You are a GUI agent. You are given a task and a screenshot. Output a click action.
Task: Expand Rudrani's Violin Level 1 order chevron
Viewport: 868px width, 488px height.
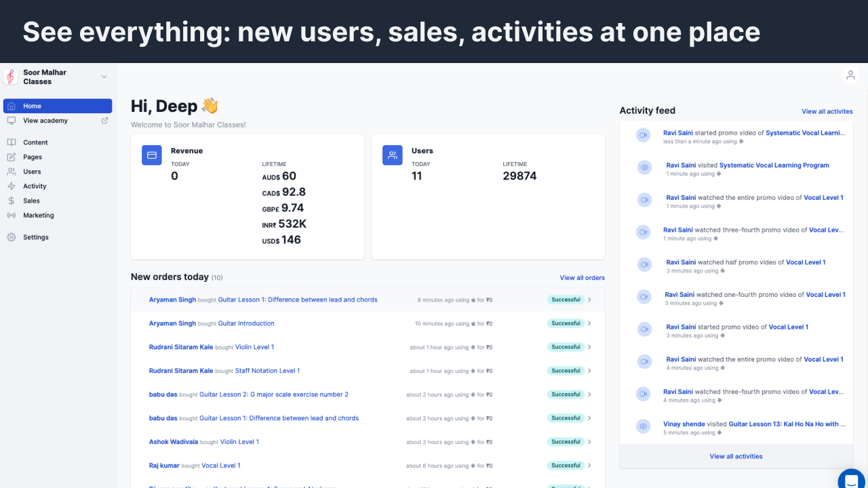point(589,347)
